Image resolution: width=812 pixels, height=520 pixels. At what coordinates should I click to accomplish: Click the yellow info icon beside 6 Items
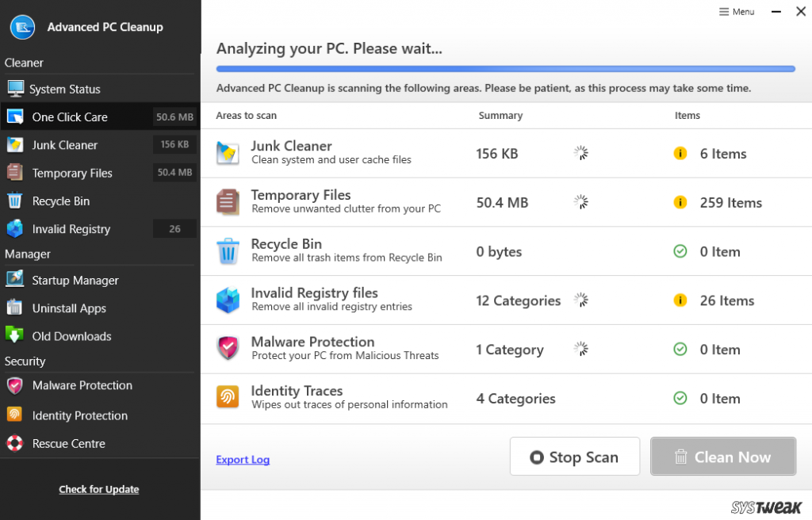pos(680,153)
